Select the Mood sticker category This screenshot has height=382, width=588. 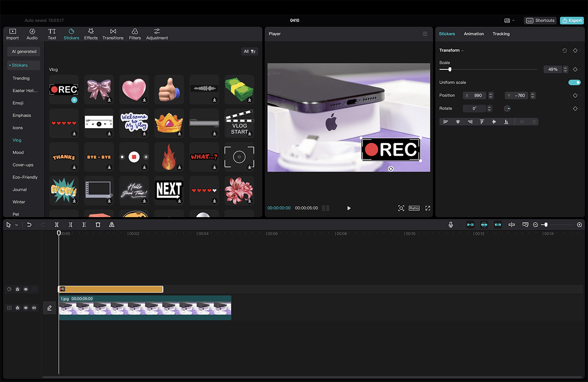coord(18,152)
